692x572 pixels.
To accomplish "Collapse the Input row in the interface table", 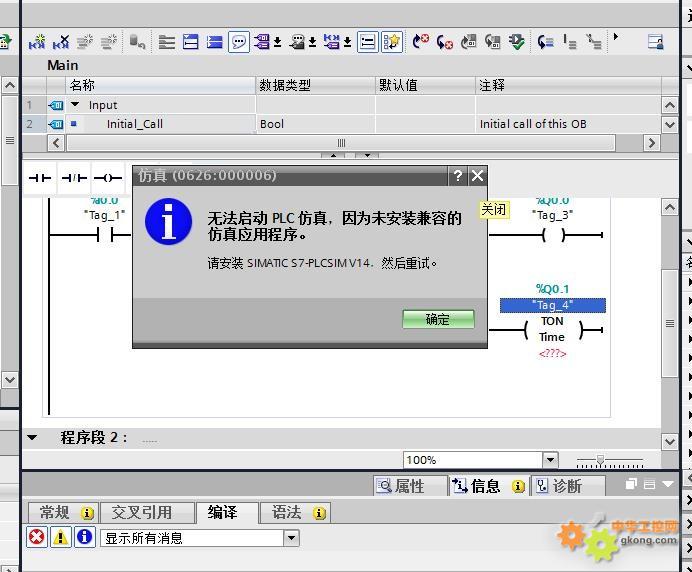I will [75, 105].
